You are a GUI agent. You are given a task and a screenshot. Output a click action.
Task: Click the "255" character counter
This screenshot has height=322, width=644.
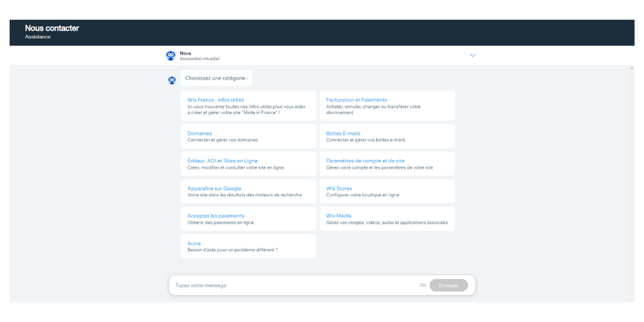(x=423, y=286)
